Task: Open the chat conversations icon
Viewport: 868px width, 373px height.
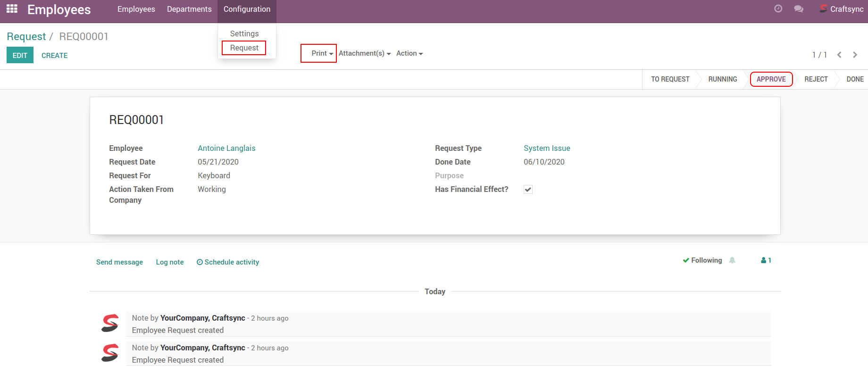Action: click(799, 9)
